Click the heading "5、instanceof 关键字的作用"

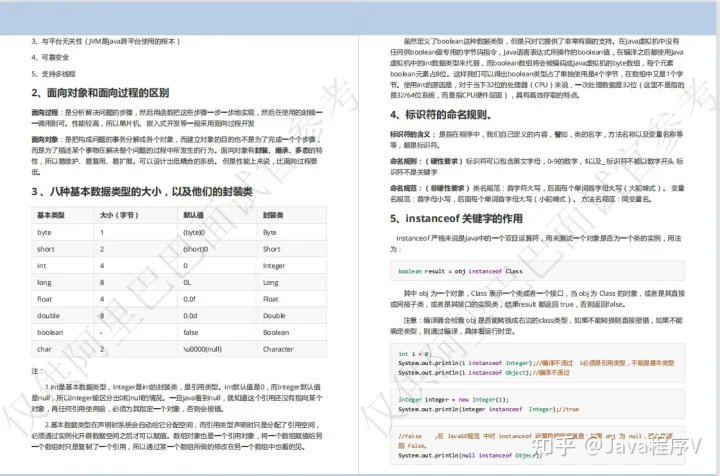click(x=456, y=218)
